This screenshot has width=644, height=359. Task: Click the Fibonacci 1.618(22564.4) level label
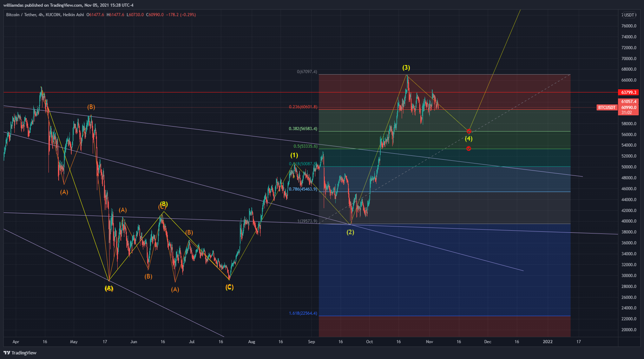click(x=303, y=313)
